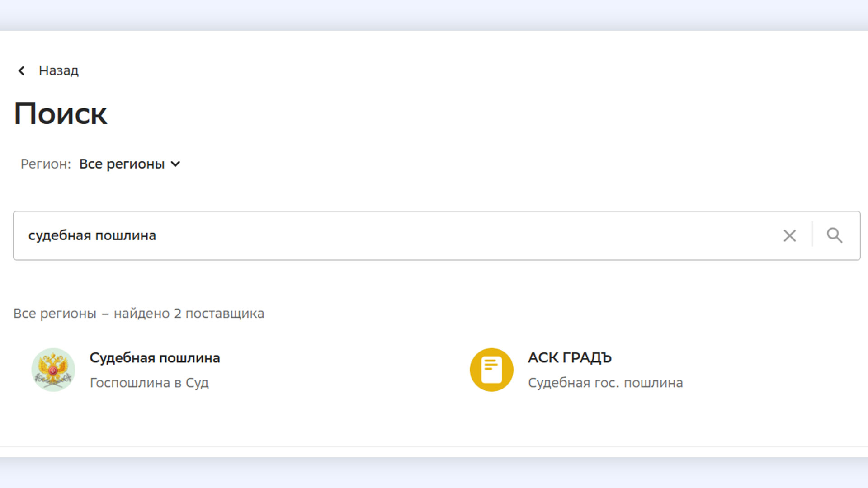Click the back arrow chevron icon
Screen dimensions: 868x488
coord(21,71)
